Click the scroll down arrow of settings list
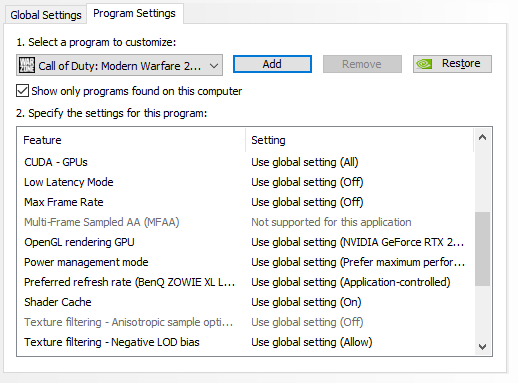The height and width of the screenshot is (383, 518). pyautogui.click(x=482, y=347)
